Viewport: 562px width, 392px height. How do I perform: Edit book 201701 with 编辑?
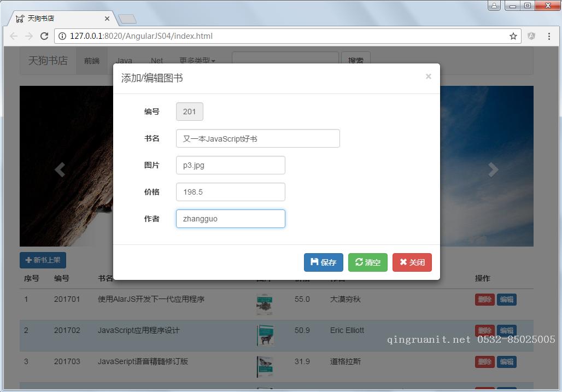pyautogui.click(x=507, y=300)
